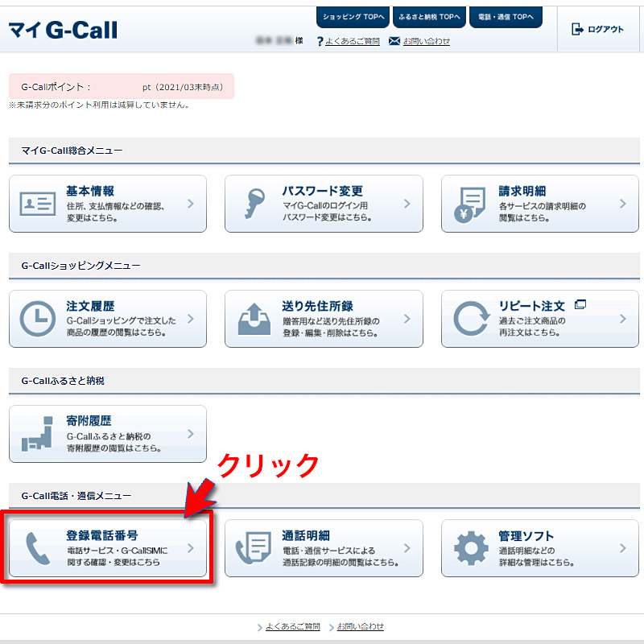Open the 電話・通信 TOPへ tab

(x=506, y=17)
